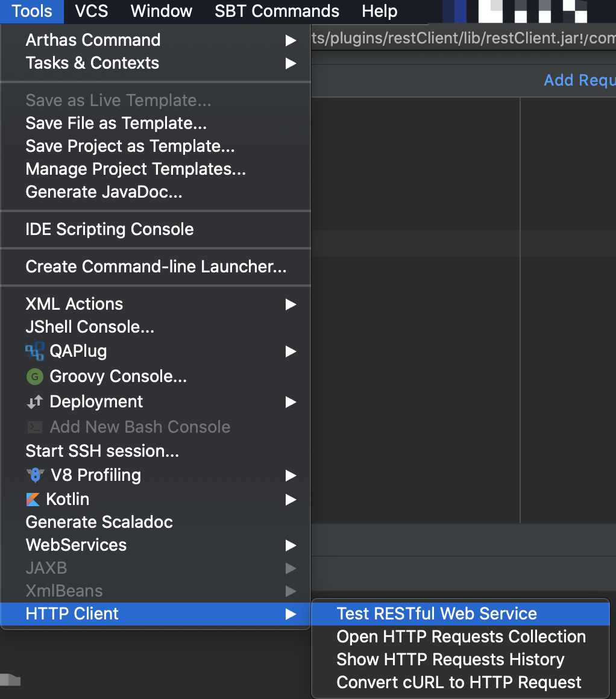Select Create Command-line Launcher...
Viewport: 616px width, 699px height.
156,266
